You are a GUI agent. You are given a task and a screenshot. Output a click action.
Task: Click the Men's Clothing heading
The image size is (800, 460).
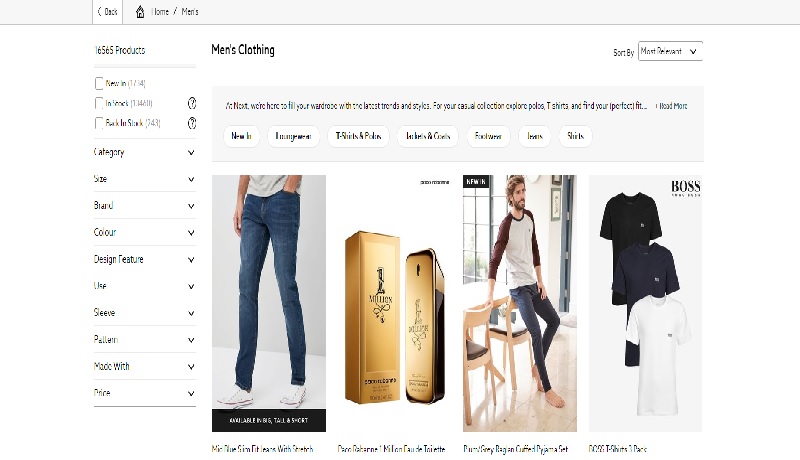coord(243,50)
